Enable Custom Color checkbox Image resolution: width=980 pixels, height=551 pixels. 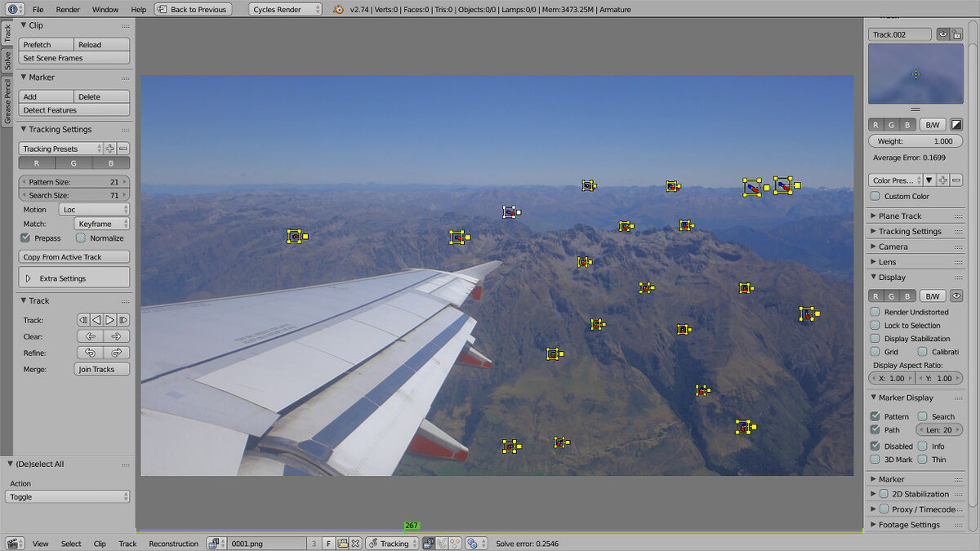[875, 196]
